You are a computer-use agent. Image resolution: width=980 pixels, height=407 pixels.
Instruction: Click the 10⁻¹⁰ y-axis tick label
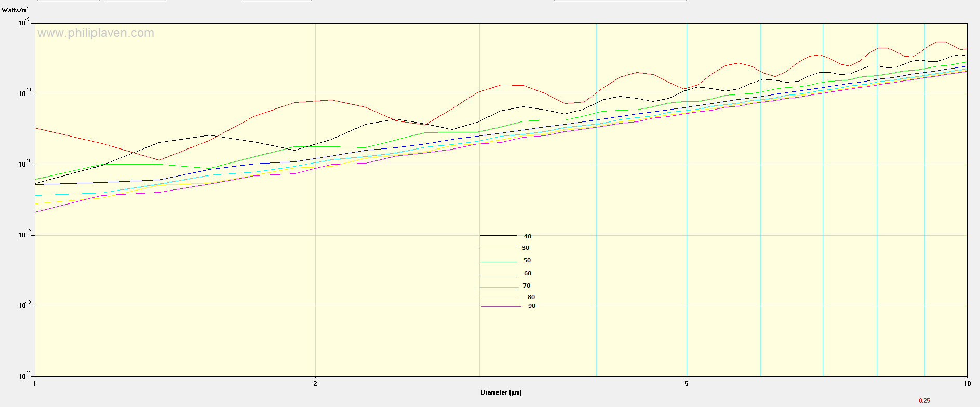click(x=24, y=93)
